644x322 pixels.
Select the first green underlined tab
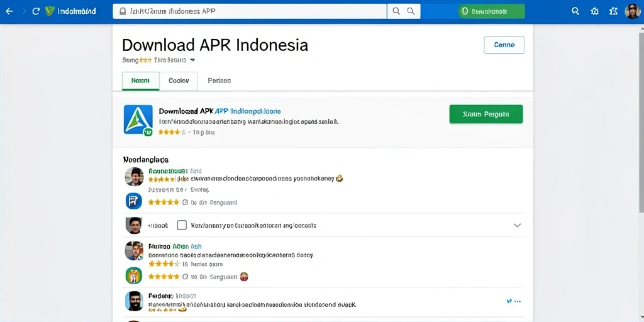pos(140,81)
